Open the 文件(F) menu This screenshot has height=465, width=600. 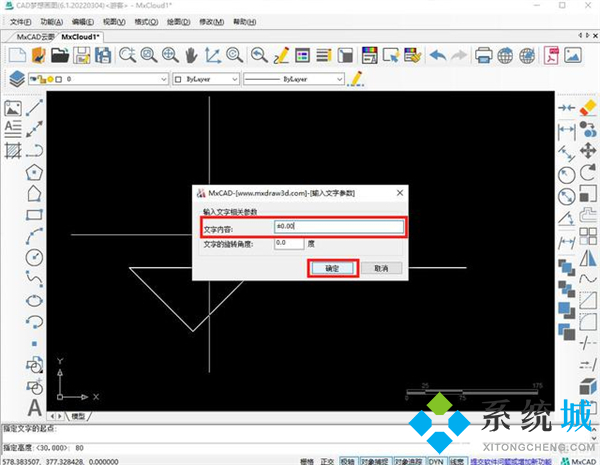21,21
